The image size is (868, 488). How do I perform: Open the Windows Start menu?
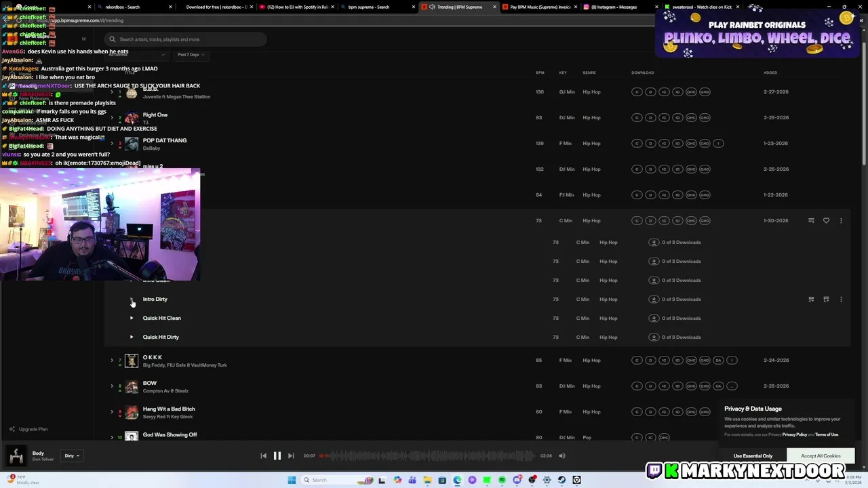[x=292, y=480]
